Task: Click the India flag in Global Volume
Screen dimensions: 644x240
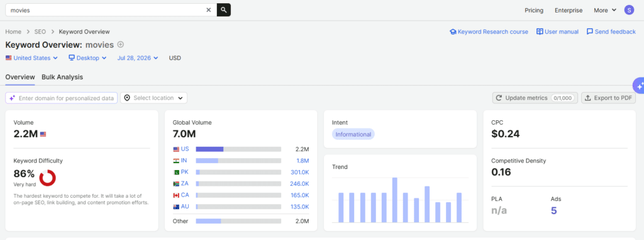Action: 176,161
